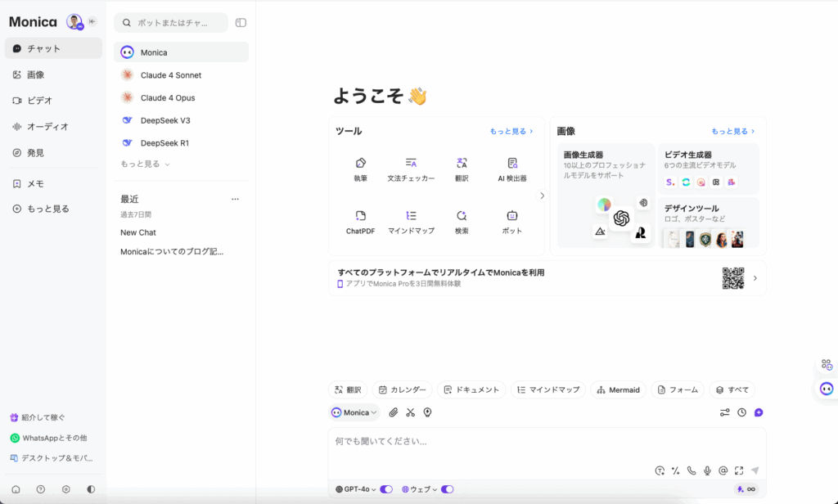The image size is (838, 504).
Task: Click the ドキュメント quick action chip
Action: (x=472, y=389)
